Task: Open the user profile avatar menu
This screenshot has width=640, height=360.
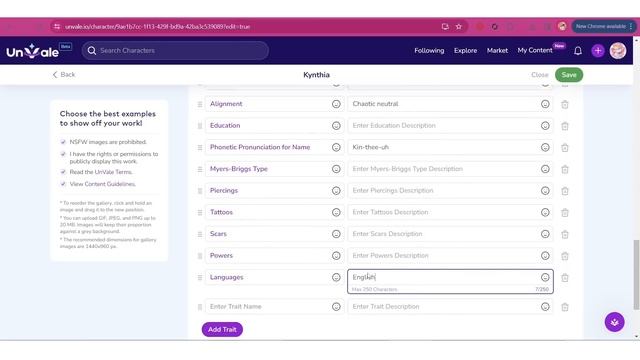Action: pyautogui.click(x=618, y=51)
